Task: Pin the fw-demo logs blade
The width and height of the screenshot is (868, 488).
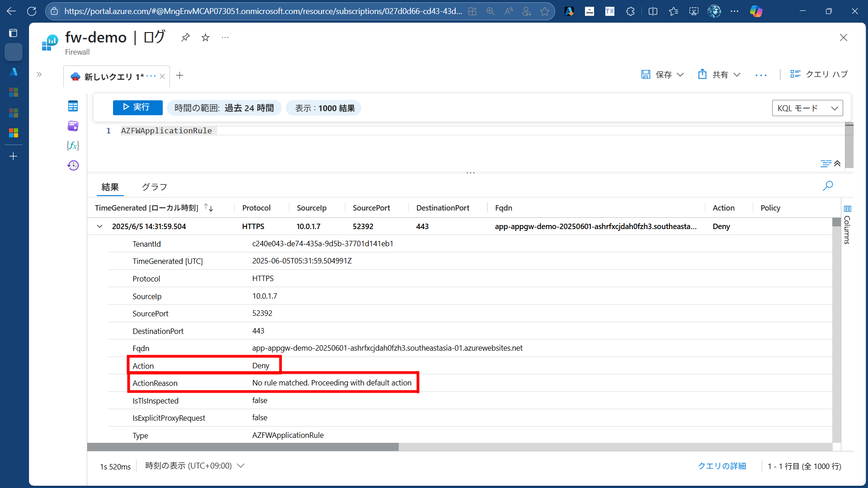Action: [185, 38]
